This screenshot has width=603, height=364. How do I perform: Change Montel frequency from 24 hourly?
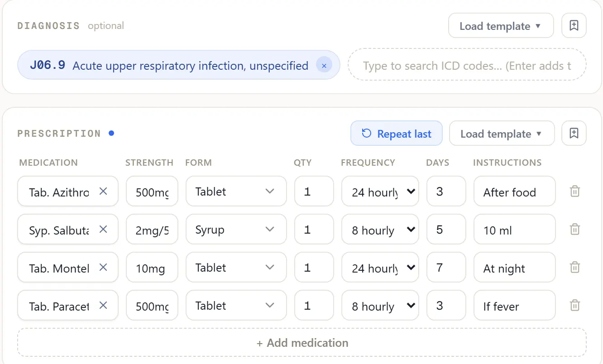coord(380,268)
